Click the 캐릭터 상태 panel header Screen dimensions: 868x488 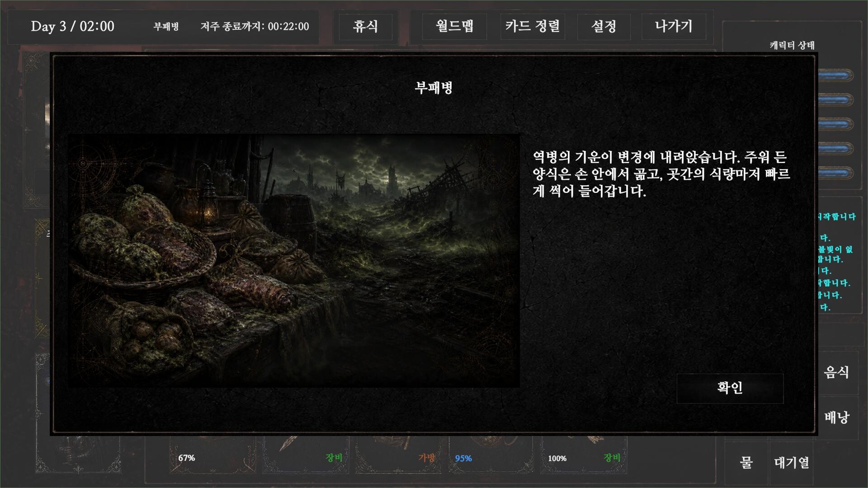click(792, 45)
